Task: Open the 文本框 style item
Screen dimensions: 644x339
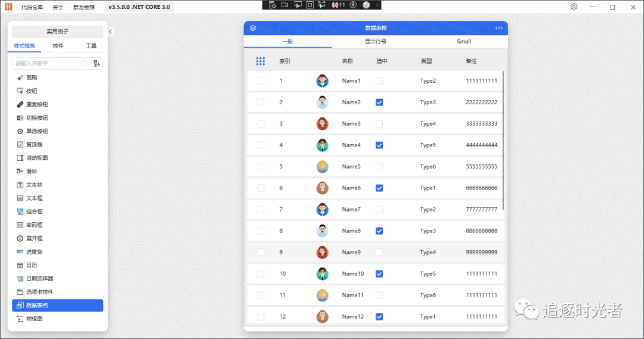Action: 57,198
